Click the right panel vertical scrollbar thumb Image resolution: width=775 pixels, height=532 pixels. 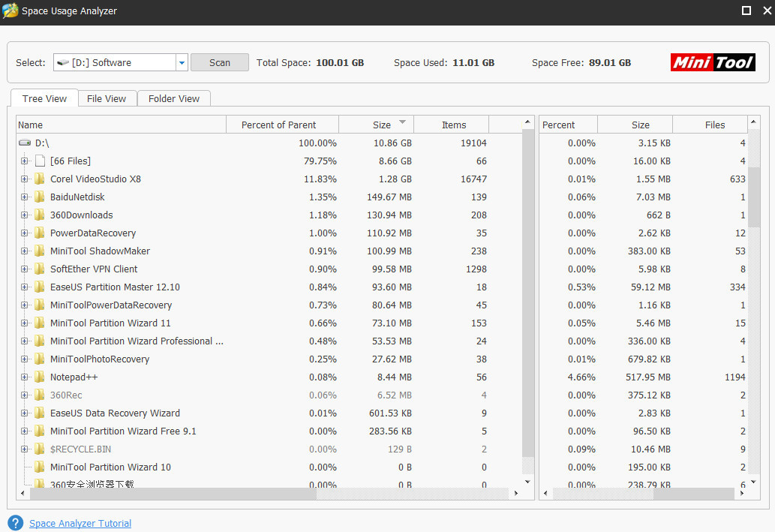tap(754, 197)
